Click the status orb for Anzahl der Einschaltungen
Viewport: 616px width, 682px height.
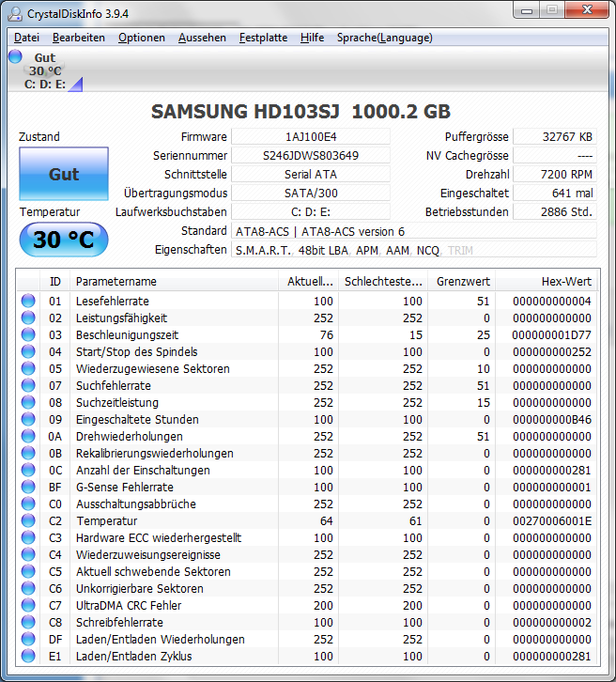(x=28, y=471)
